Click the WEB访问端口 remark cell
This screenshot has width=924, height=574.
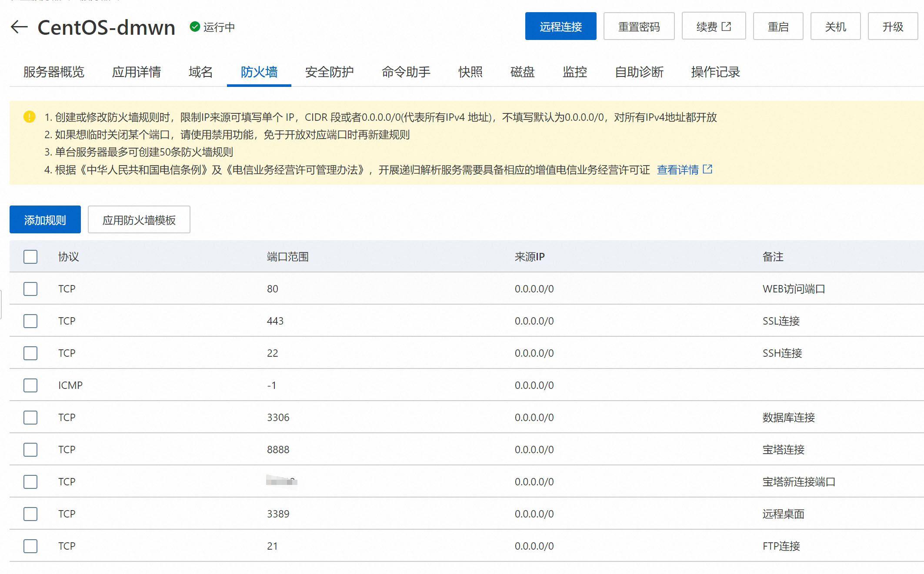coord(794,289)
